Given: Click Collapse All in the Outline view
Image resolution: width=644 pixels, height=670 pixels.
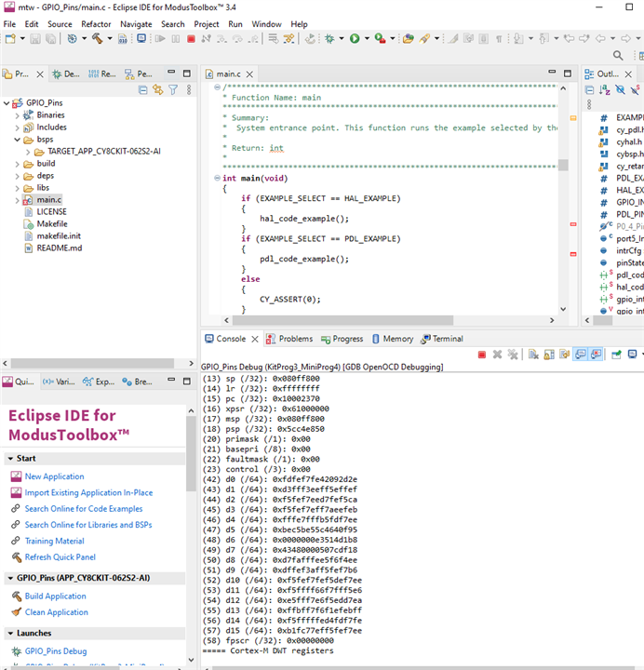Looking at the screenshot, I should pyautogui.click(x=589, y=89).
